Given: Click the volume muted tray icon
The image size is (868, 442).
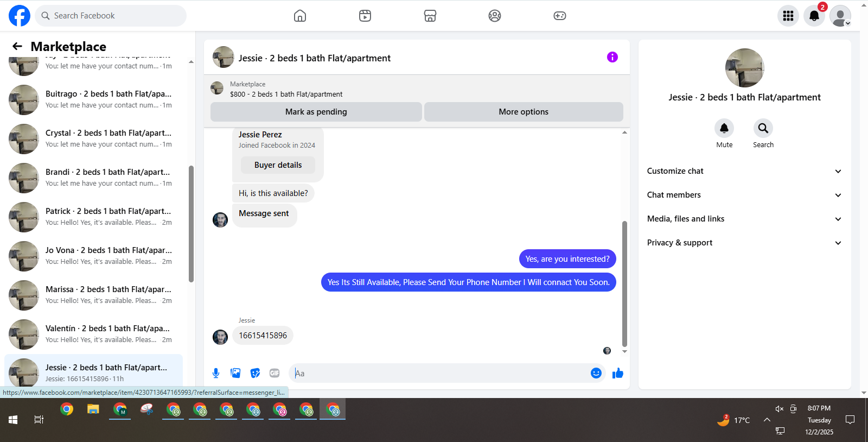Looking at the screenshot, I should pyautogui.click(x=780, y=409).
